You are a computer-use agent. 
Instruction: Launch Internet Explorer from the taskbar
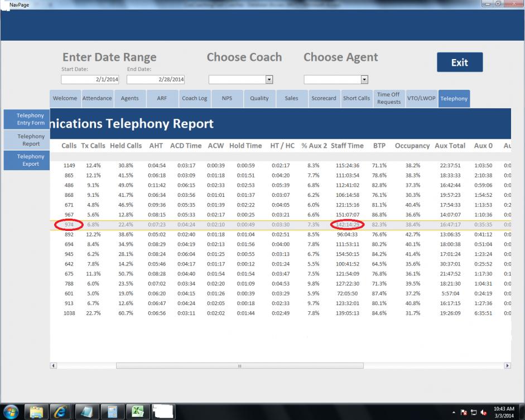tap(61, 412)
